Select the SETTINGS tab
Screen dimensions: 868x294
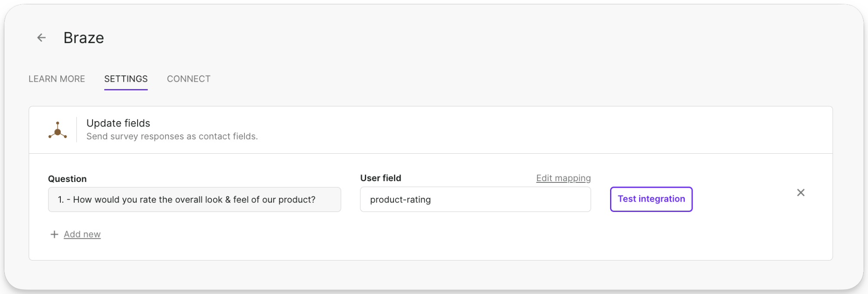(x=125, y=79)
